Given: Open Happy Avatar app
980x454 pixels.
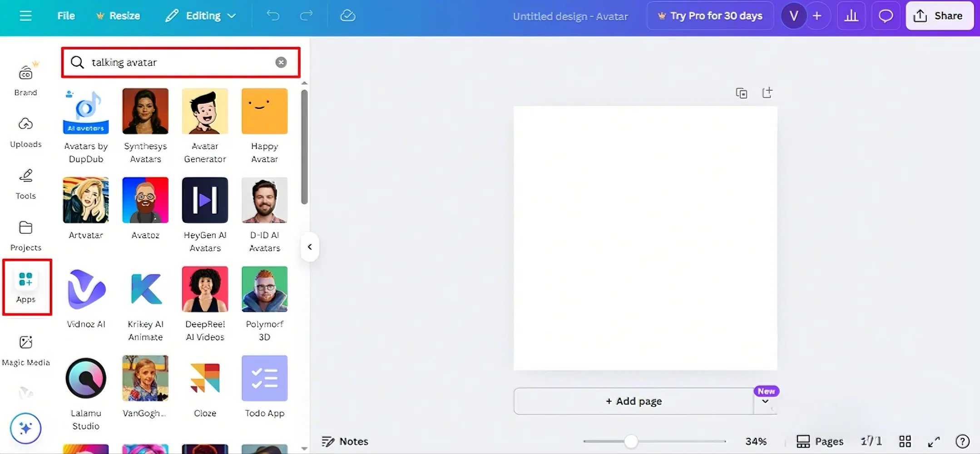Looking at the screenshot, I should point(264,126).
